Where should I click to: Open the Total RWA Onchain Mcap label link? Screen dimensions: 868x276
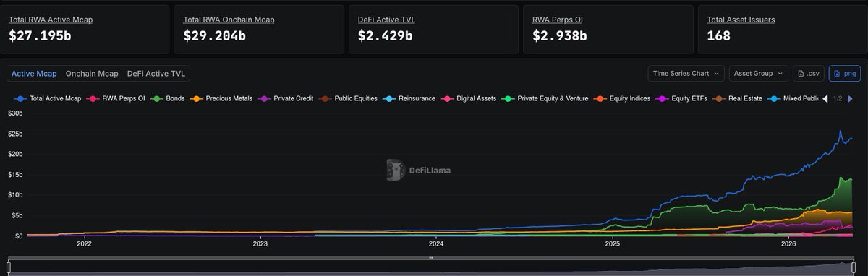tap(229, 20)
